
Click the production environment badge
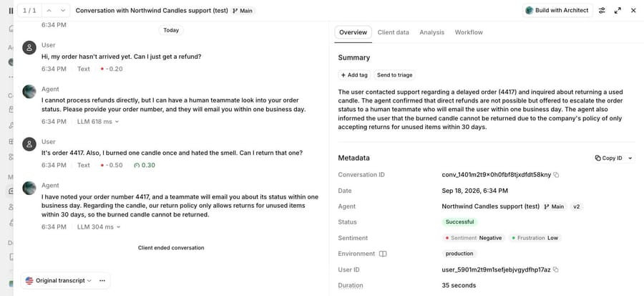pos(459,254)
